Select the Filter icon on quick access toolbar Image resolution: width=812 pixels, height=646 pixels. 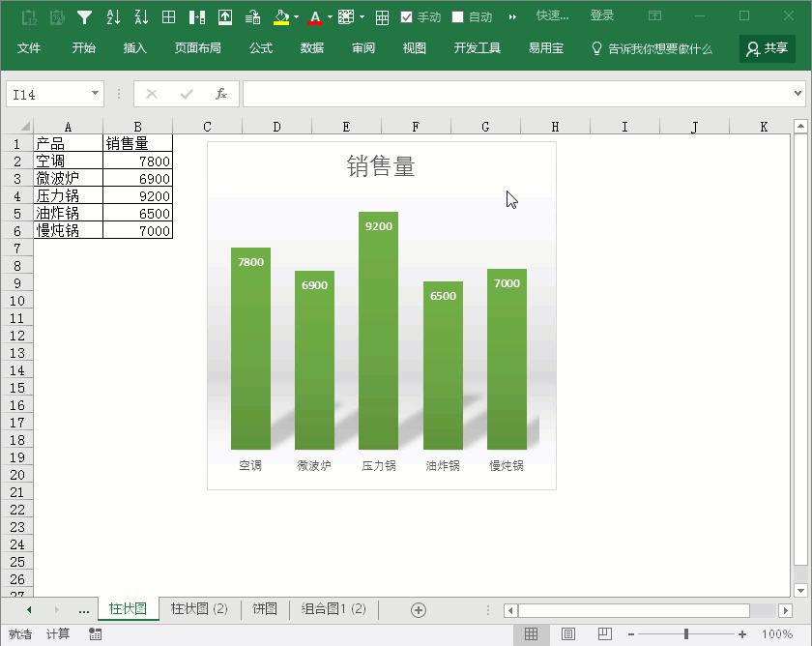[84, 15]
